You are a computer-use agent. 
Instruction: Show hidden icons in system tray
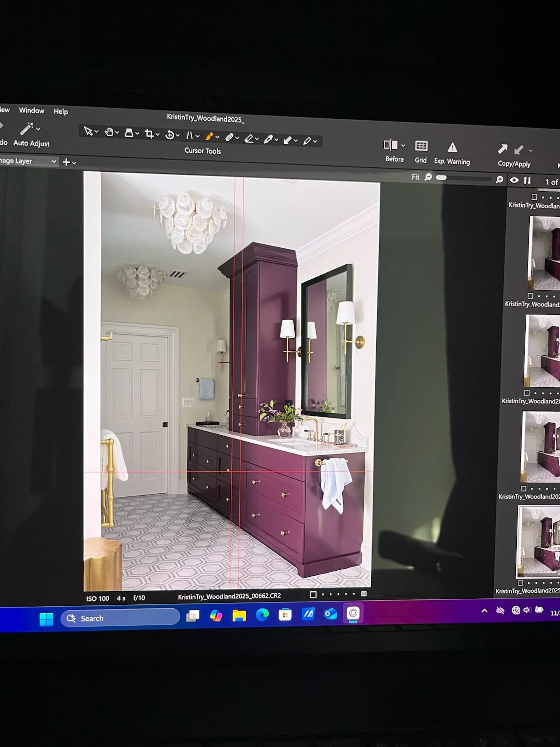pyautogui.click(x=484, y=611)
